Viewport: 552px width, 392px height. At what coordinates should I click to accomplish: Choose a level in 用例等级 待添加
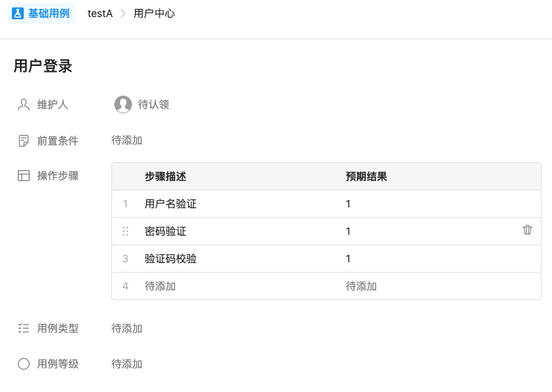pyautogui.click(x=127, y=364)
